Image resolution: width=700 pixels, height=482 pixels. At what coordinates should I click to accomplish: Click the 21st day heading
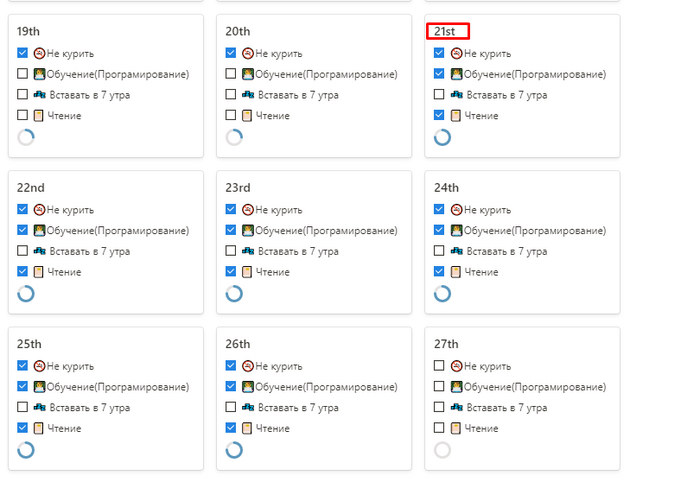pos(446,31)
